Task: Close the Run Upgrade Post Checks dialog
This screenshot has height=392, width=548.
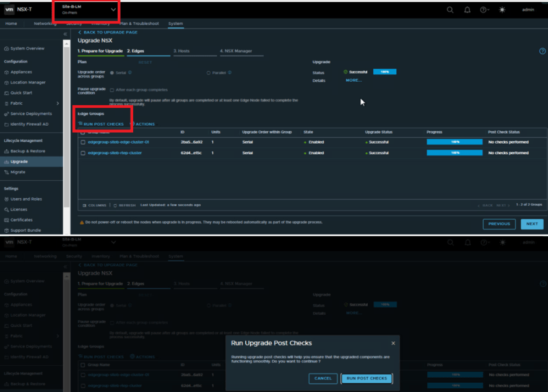Action: [393, 343]
